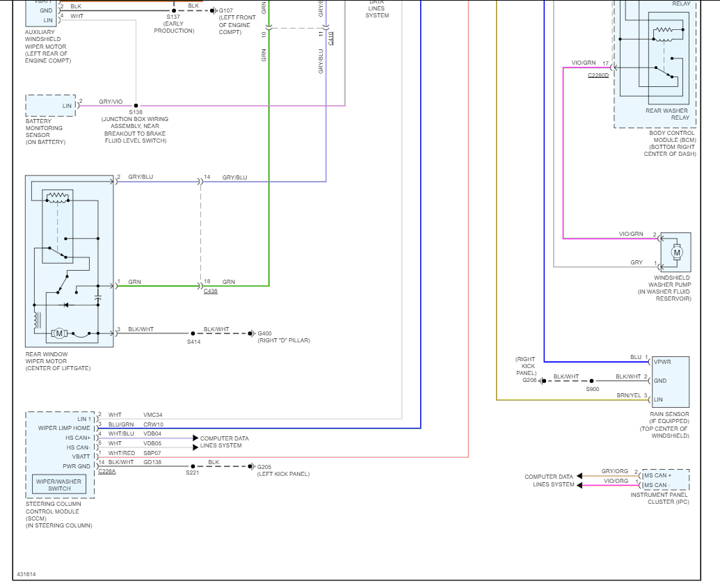720x588 pixels.
Task: Click the S138 splice dot
Action: click(136, 106)
